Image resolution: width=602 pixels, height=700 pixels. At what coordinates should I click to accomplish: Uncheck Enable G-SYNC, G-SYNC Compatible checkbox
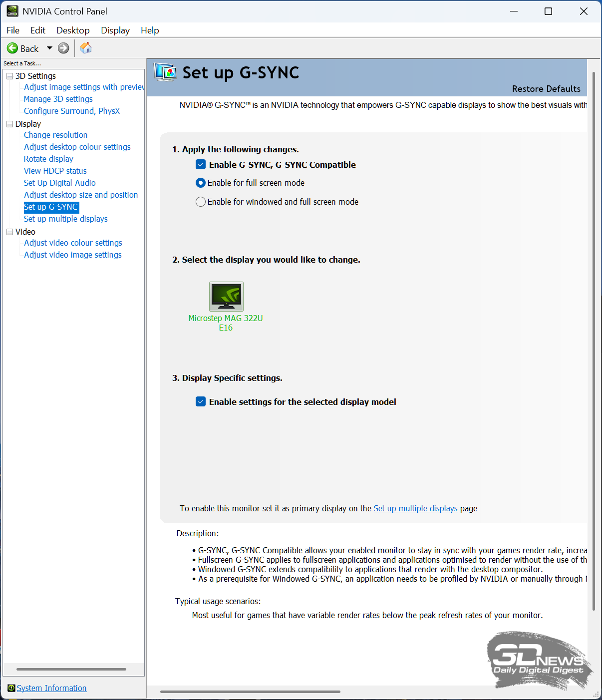click(201, 165)
